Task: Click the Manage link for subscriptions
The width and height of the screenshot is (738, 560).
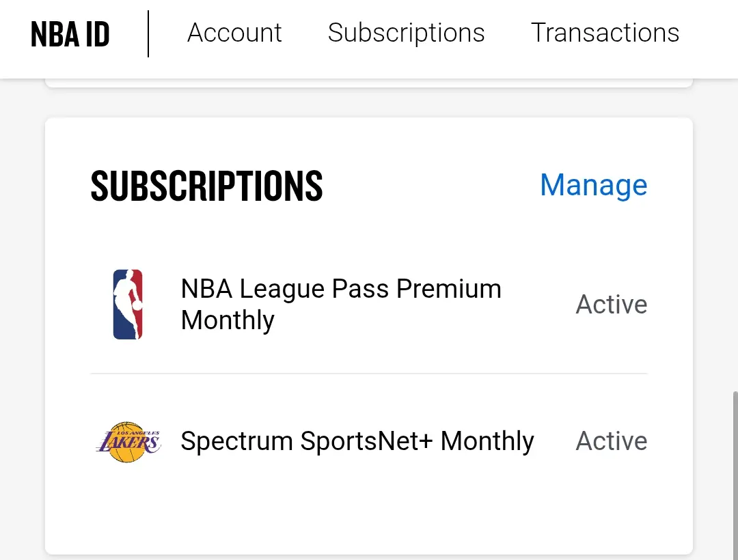Action: 594,185
